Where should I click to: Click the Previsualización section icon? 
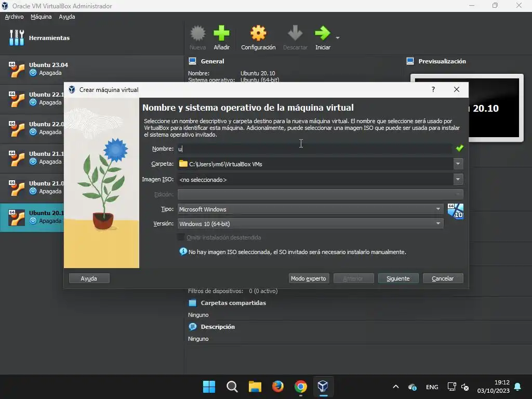click(x=410, y=61)
